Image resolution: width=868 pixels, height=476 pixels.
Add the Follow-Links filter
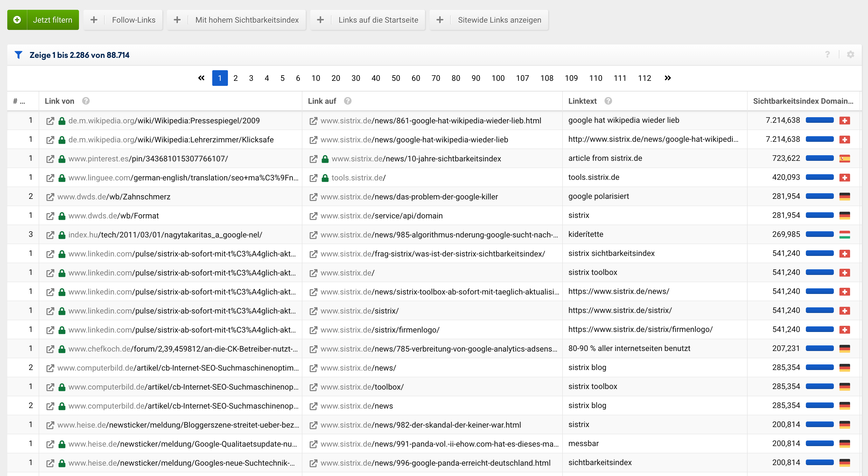click(x=123, y=20)
